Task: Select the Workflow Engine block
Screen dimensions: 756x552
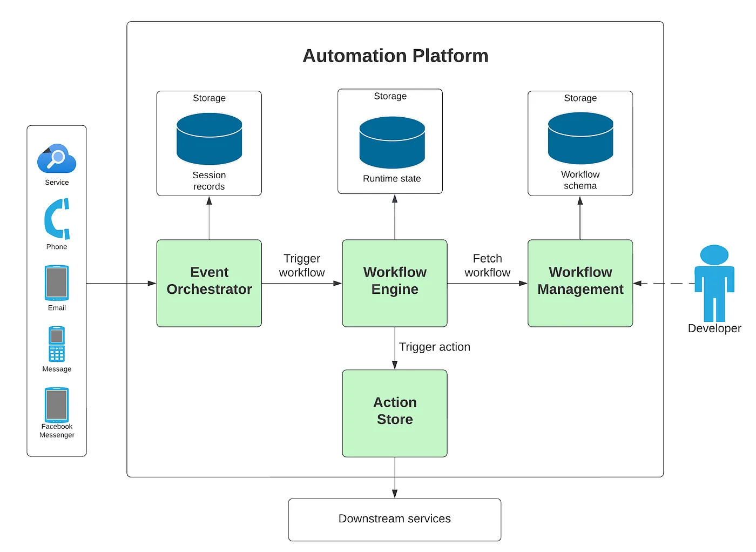Action: [394, 283]
